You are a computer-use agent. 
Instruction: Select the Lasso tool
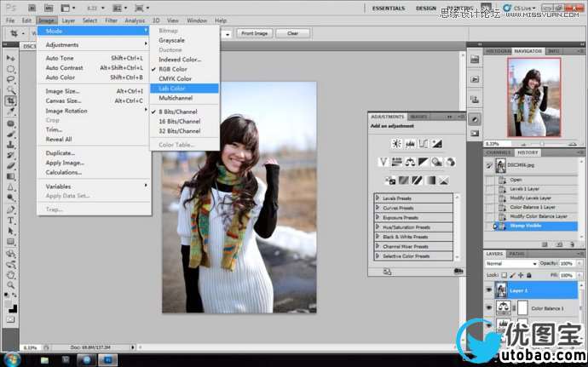coord(11,79)
